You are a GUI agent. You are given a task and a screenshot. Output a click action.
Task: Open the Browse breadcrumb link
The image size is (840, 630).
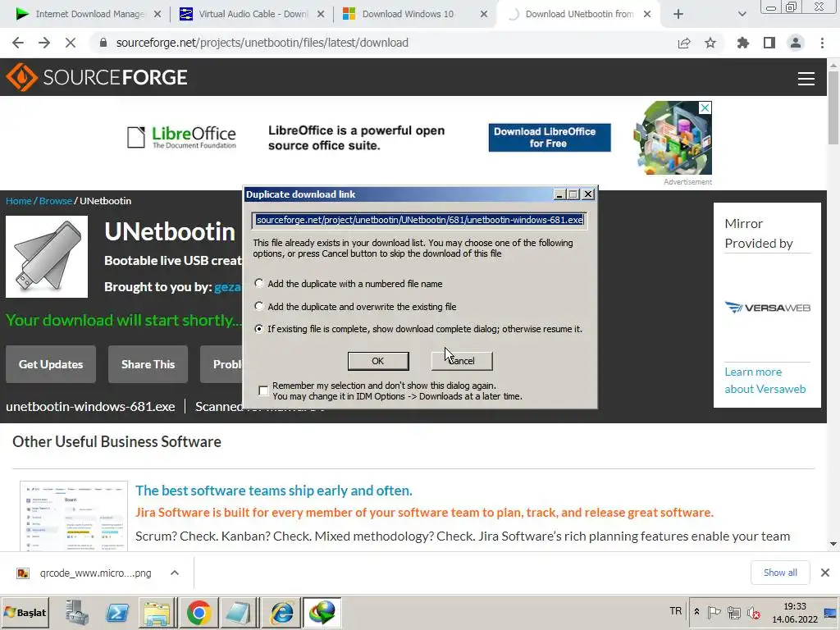[56, 201]
